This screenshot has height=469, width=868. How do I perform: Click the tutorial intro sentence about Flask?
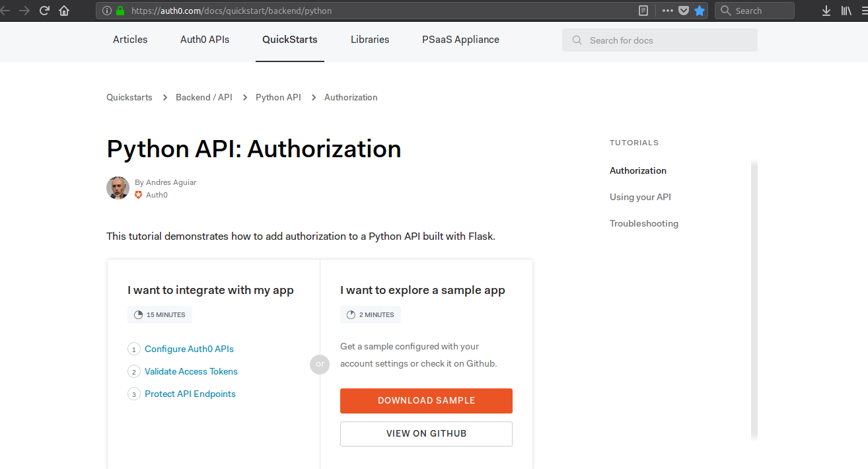pos(301,236)
